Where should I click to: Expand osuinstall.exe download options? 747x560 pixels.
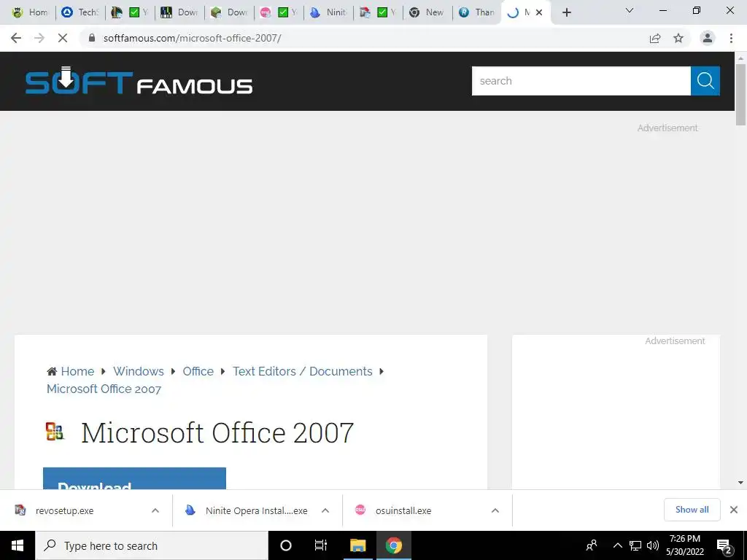[x=495, y=510]
